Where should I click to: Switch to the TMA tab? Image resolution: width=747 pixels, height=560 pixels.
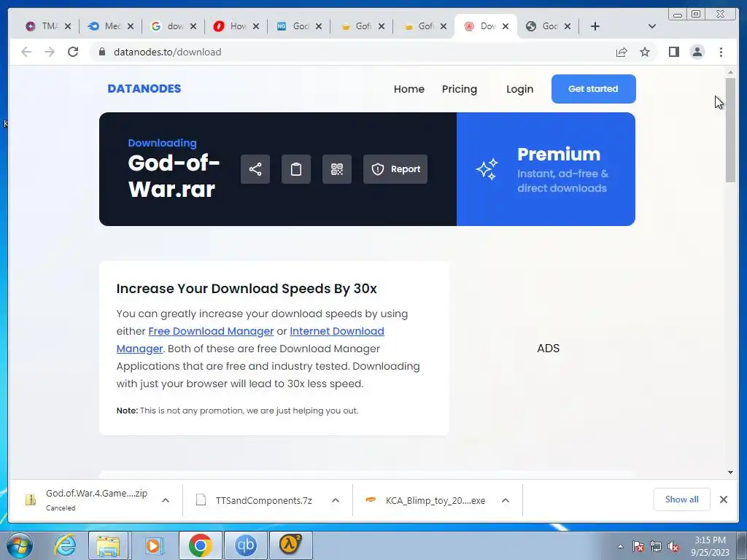click(x=44, y=26)
